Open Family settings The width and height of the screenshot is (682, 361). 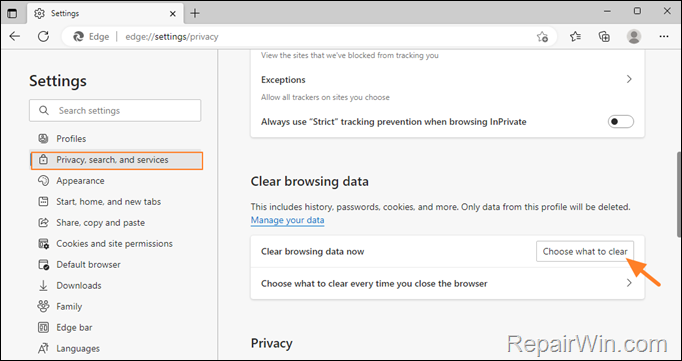point(69,307)
